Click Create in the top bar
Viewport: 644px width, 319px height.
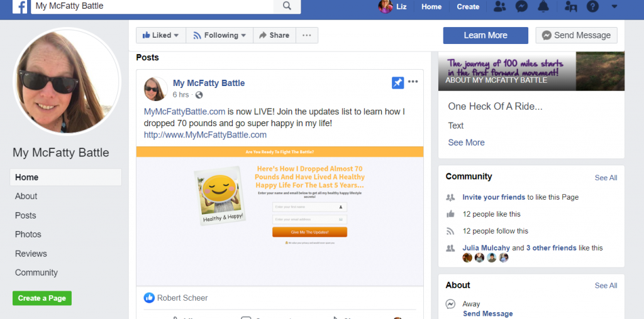click(468, 6)
